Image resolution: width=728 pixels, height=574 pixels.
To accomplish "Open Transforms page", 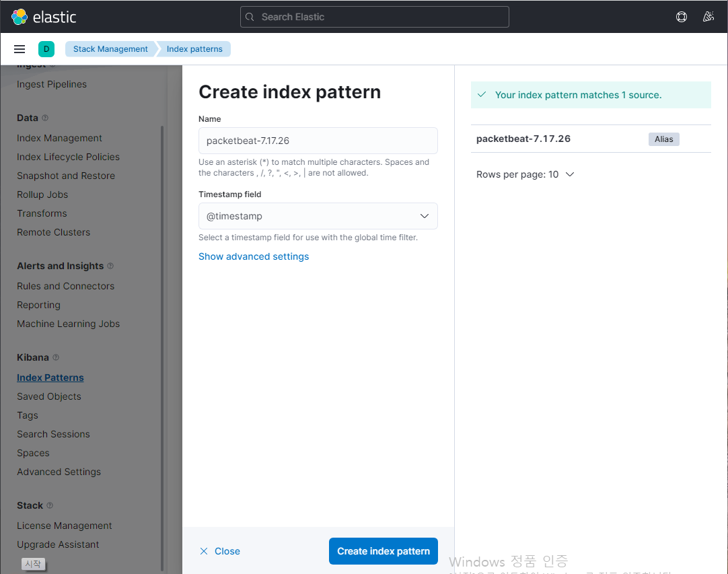I will click(x=42, y=213).
